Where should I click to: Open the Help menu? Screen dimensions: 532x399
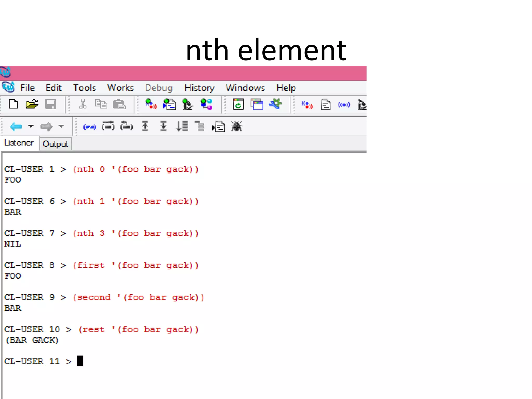tap(286, 88)
